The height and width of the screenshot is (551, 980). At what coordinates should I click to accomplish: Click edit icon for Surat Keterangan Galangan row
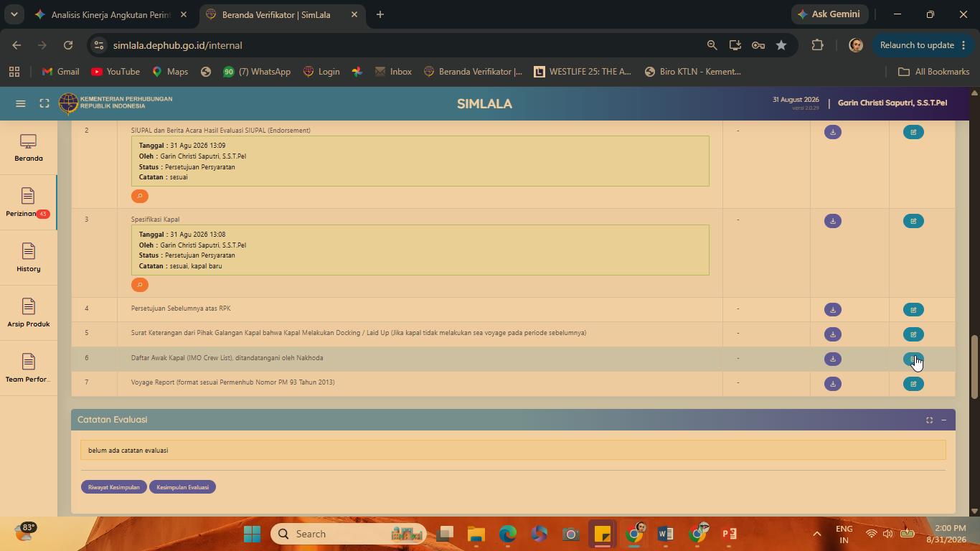(913, 334)
